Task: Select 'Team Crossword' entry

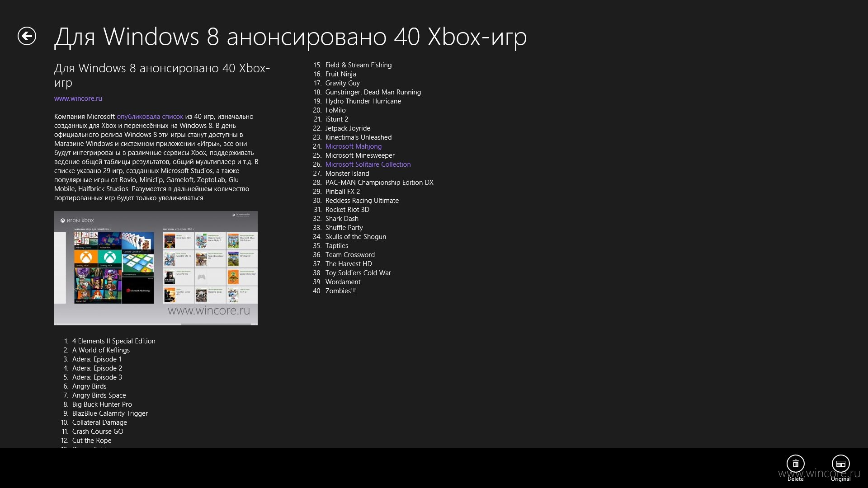Action: point(350,255)
